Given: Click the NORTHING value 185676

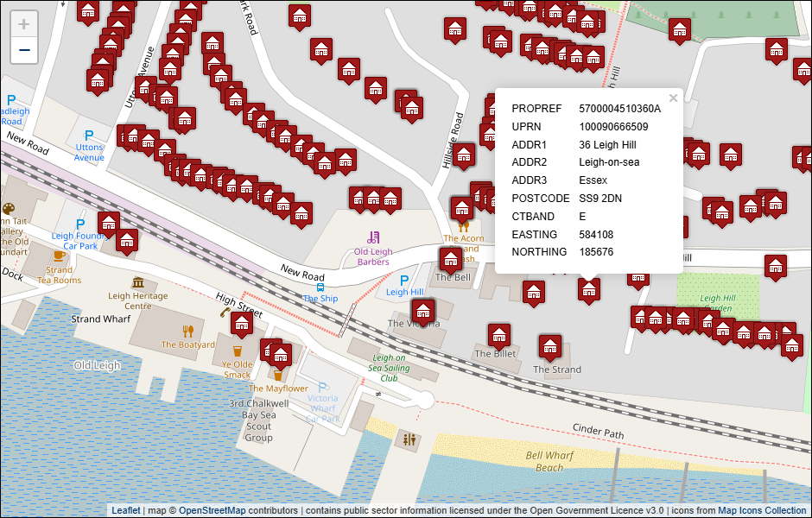Looking at the screenshot, I should [596, 252].
